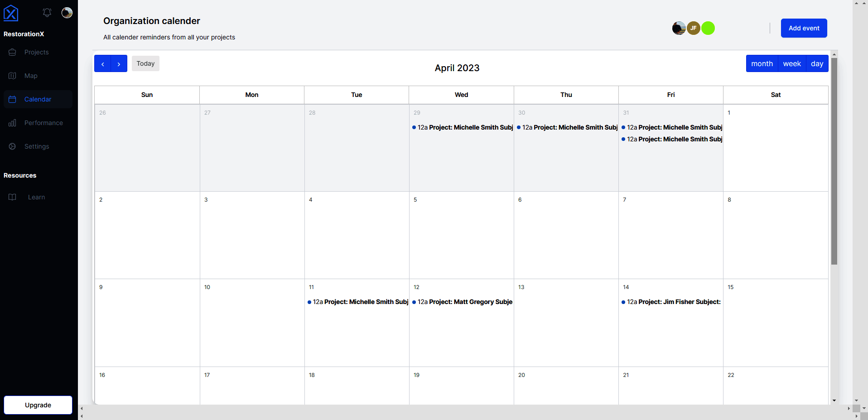Click the RestorationX logo

[11, 13]
